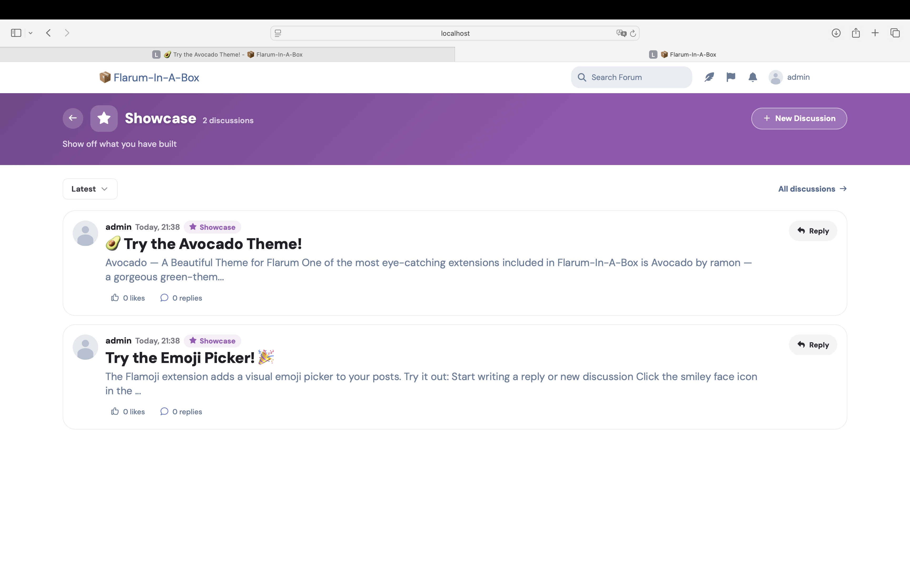View replies on the Emoji Picker discussion
The image size is (910, 588).
181,412
